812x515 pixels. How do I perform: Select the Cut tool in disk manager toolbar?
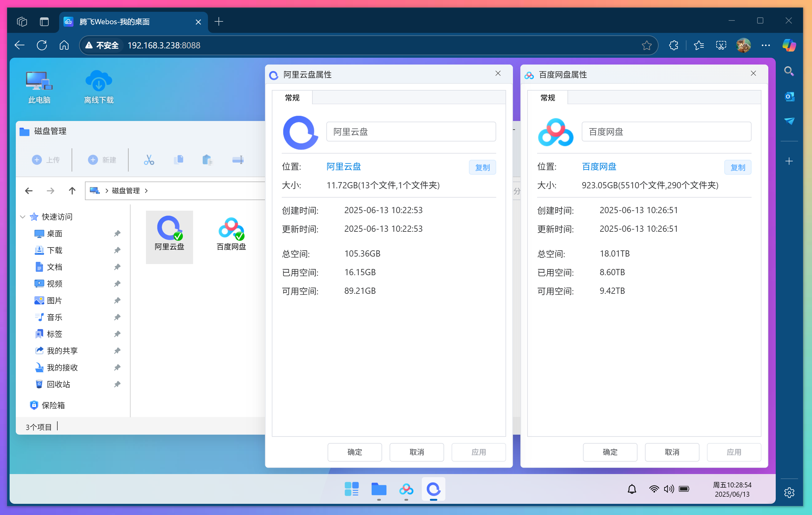(148, 159)
